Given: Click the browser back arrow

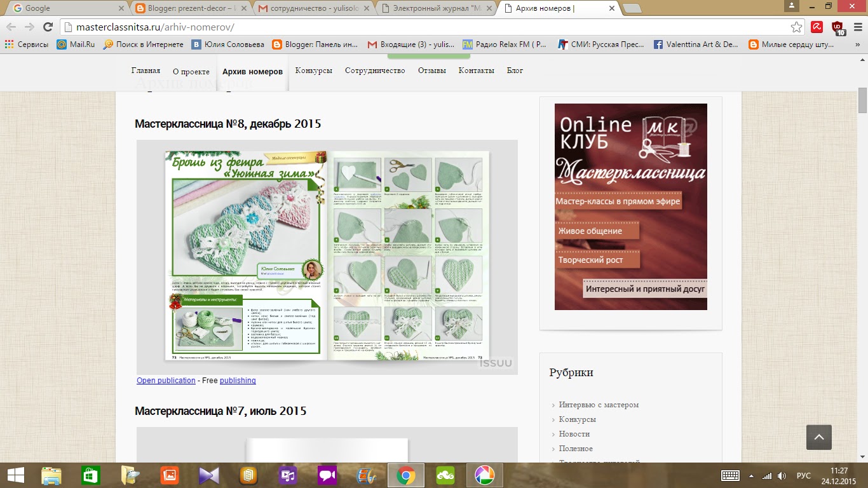Looking at the screenshot, I should pos(11,27).
